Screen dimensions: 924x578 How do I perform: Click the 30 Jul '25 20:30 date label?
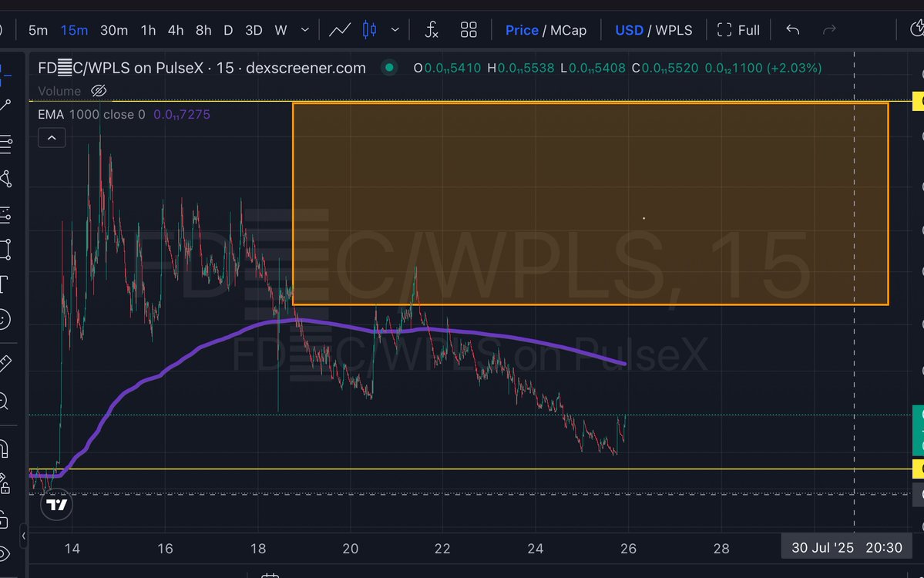pyautogui.click(x=846, y=547)
